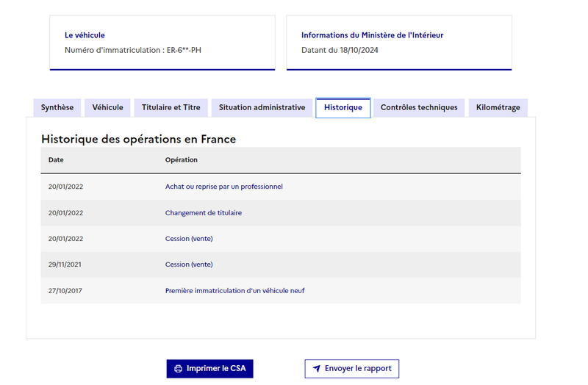The height and width of the screenshot is (385, 588).
Task: Switch to the Véhicule tab
Action: (x=107, y=107)
